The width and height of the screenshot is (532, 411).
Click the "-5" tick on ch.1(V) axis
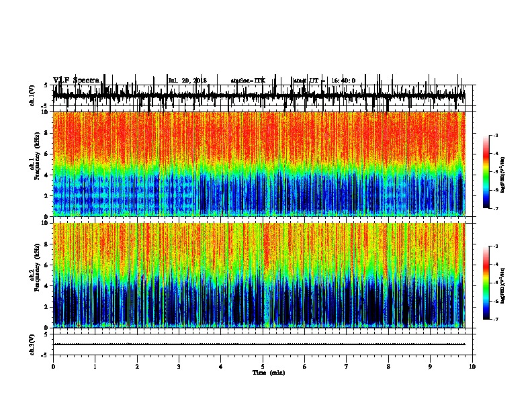(46, 106)
